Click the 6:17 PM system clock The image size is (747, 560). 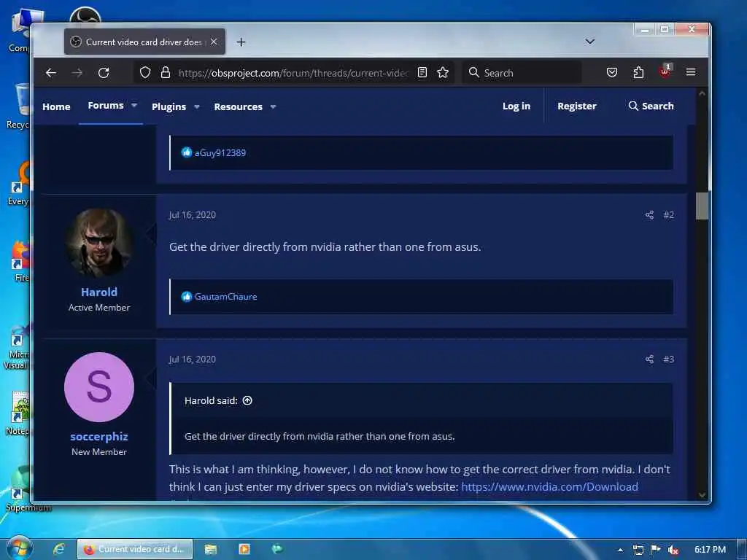tap(710, 550)
